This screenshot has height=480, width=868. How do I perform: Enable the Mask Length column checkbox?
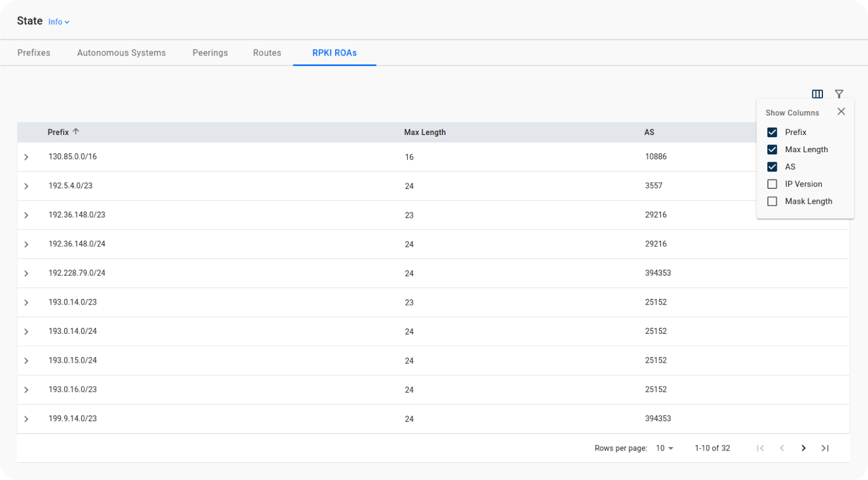(772, 201)
